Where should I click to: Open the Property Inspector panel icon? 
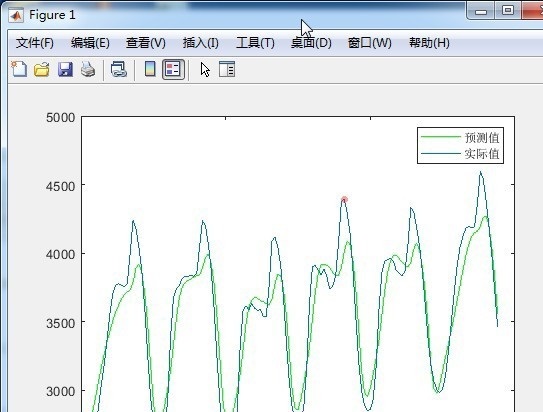[227, 69]
